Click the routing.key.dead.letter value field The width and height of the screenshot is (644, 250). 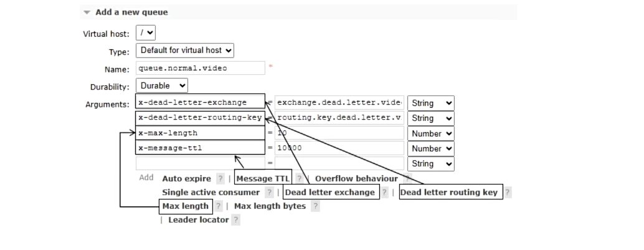click(339, 118)
